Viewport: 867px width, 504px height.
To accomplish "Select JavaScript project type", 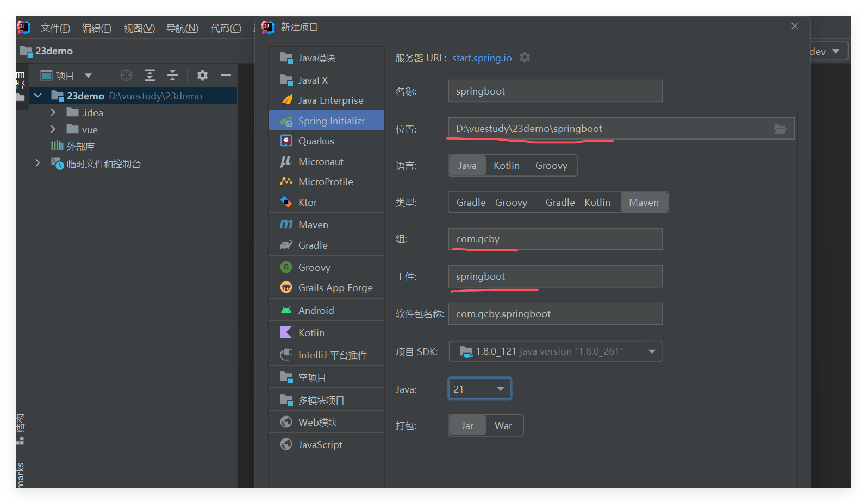I will (x=326, y=444).
